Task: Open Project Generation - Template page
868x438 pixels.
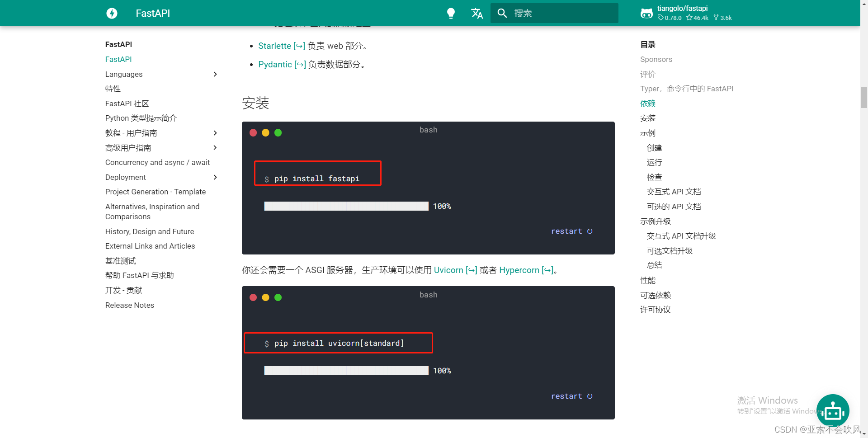Action: click(156, 192)
